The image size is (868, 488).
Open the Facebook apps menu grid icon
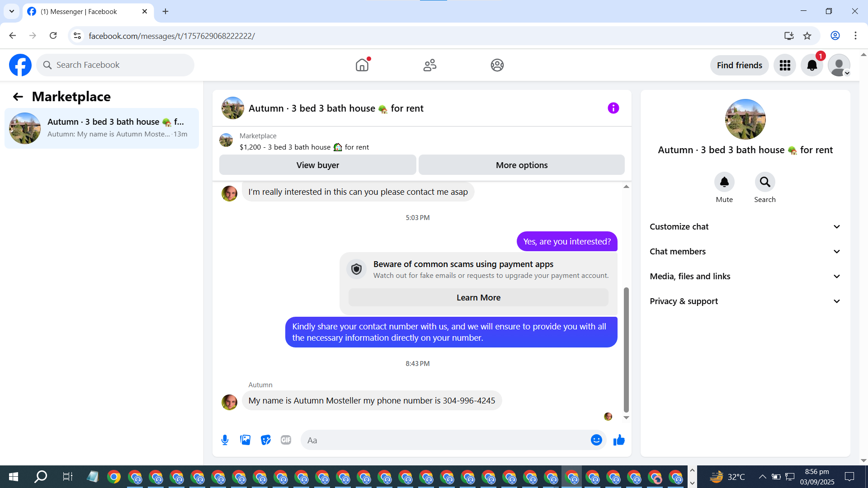tap(785, 66)
